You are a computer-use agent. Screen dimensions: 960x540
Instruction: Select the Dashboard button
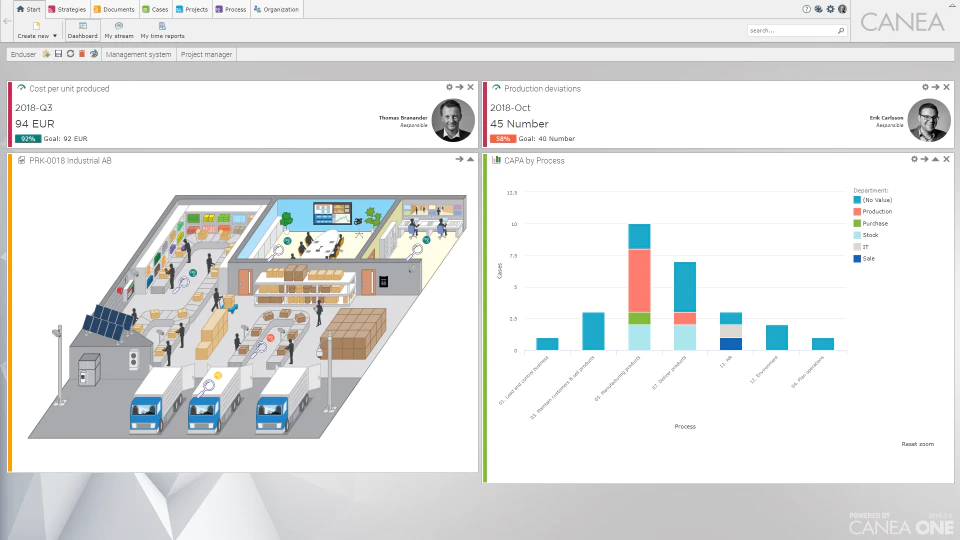click(83, 30)
